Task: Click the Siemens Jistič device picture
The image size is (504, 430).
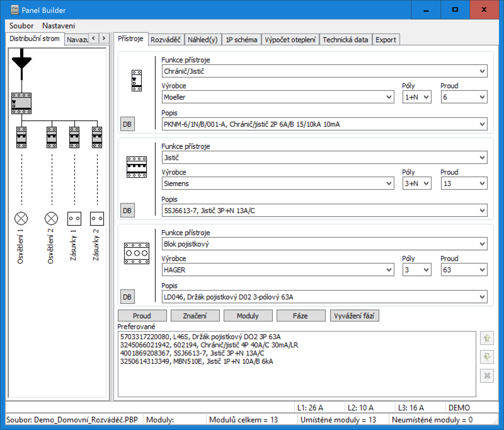Action: point(137,167)
